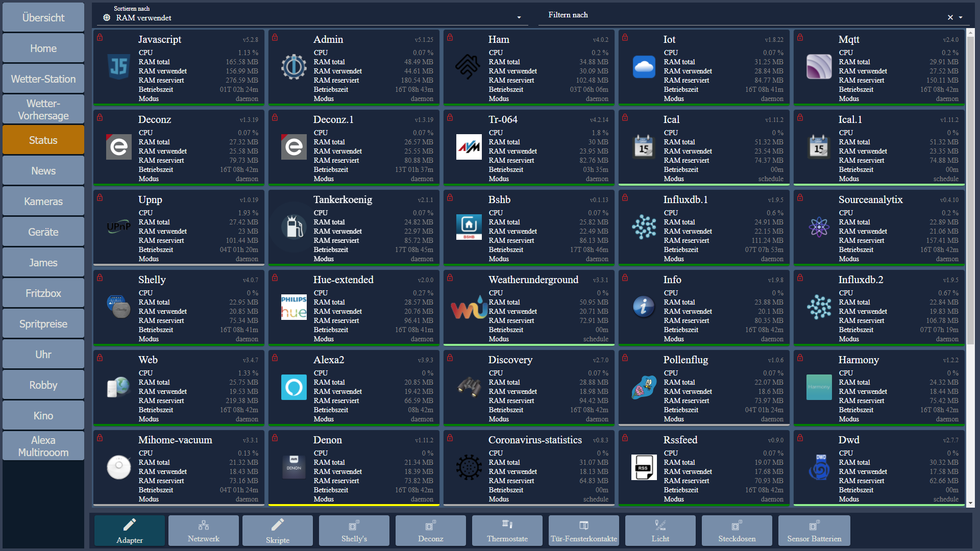Click the Harmony adapter icon
The height and width of the screenshot is (551, 980).
pyautogui.click(x=819, y=387)
